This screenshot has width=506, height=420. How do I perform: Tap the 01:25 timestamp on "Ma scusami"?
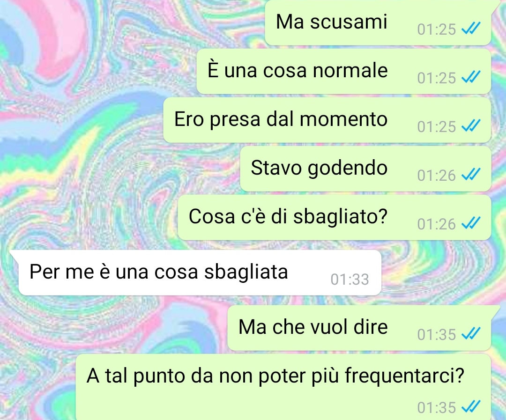coord(436,29)
